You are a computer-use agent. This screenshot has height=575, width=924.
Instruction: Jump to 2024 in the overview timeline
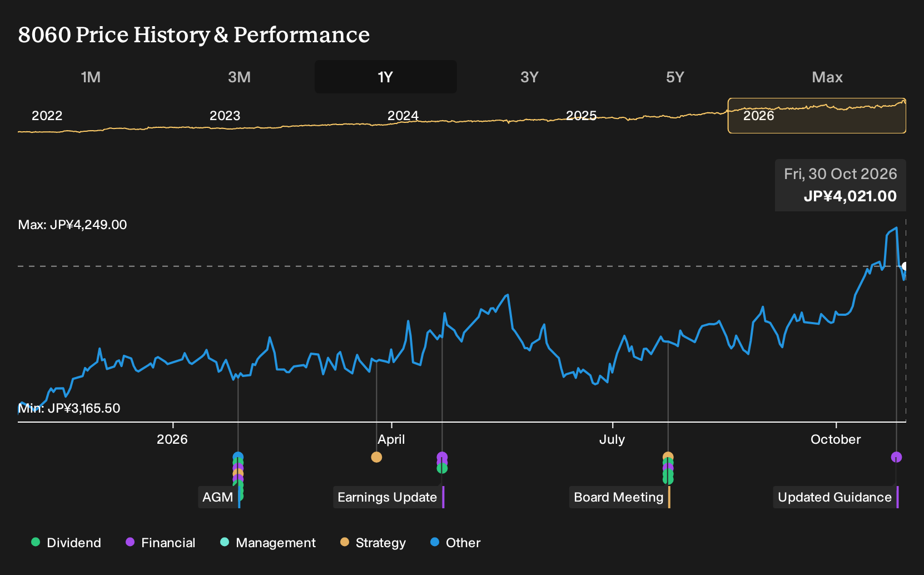coord(403,116)
